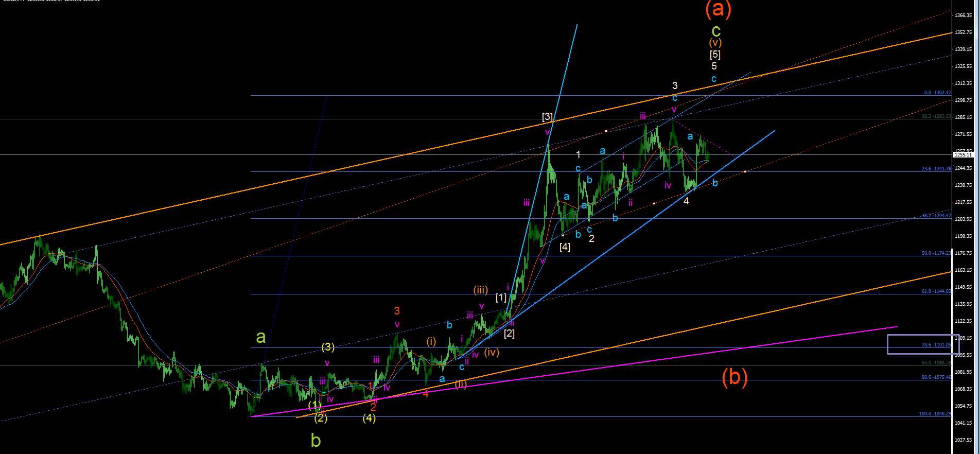Click the 38.2 -1283.53 Fibonacci level label
The image size is (980, 454).
(936, 116)
